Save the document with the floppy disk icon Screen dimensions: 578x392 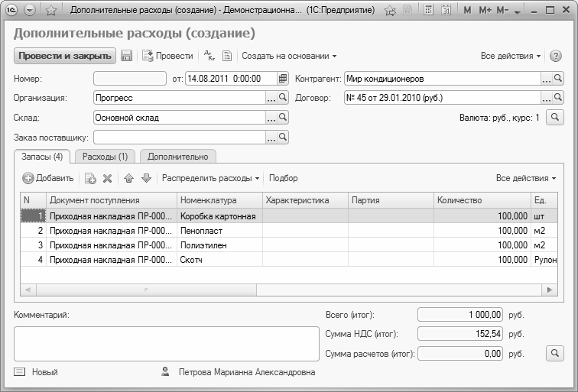coord(126,56)
